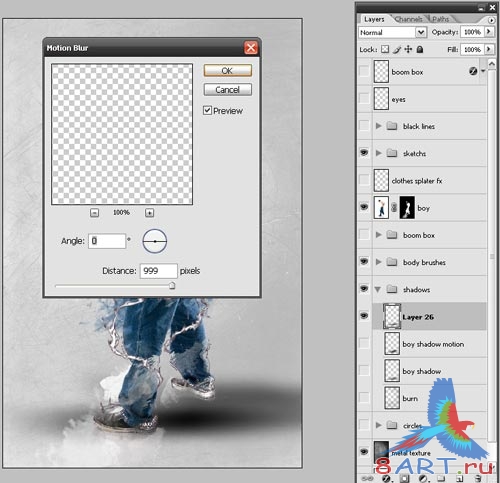Switch to the Paths tab
This screenshot has height=483, width=500.
click(441, 19)
